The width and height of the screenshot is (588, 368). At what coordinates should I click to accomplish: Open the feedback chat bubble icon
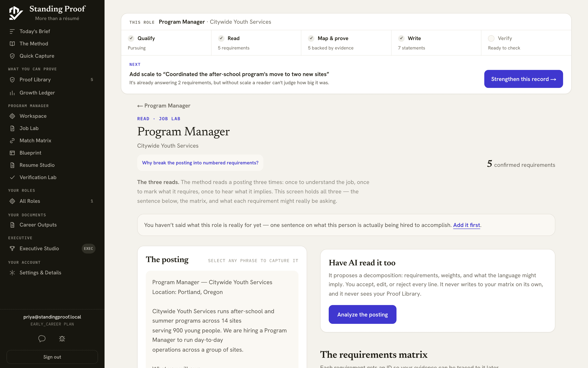42,339
